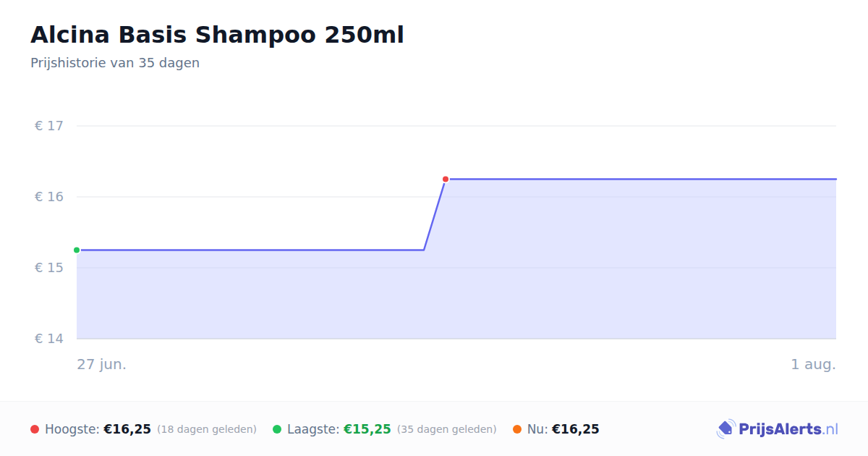Click the € 14 axis label

click(x=49, y=339)
